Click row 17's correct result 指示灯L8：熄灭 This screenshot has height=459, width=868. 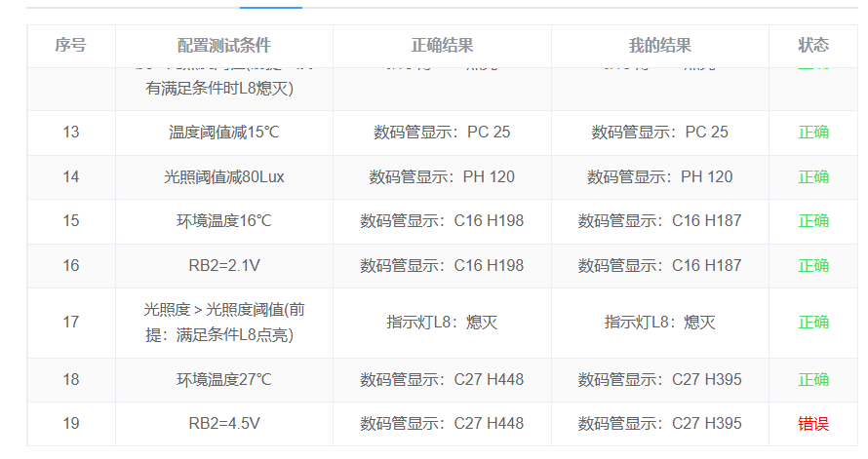pos(442,323)
